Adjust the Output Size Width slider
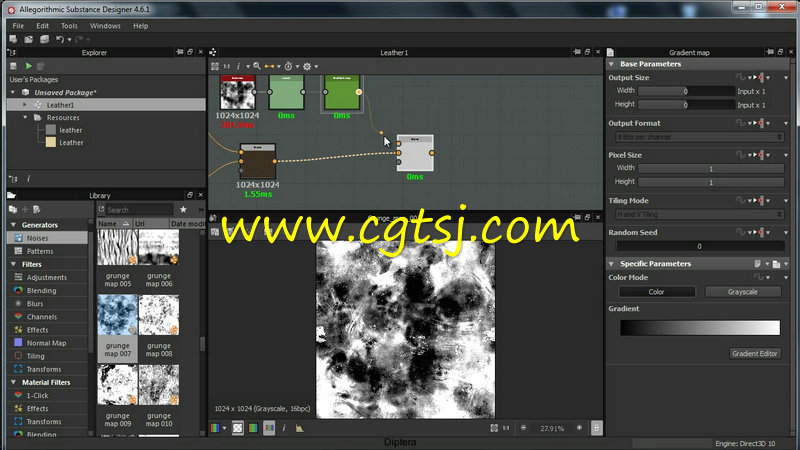Screen dimensions: 800x450 (x=686, y=91)
